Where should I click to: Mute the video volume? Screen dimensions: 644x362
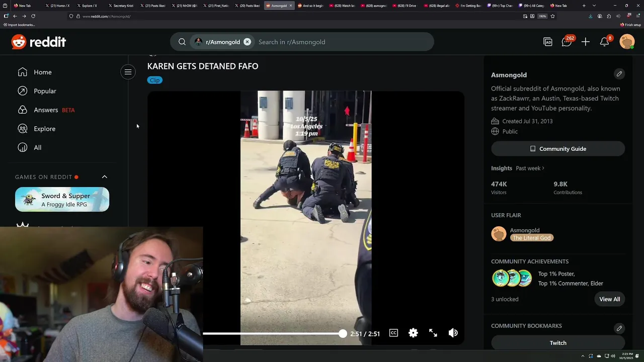click(x=453, y=333)
